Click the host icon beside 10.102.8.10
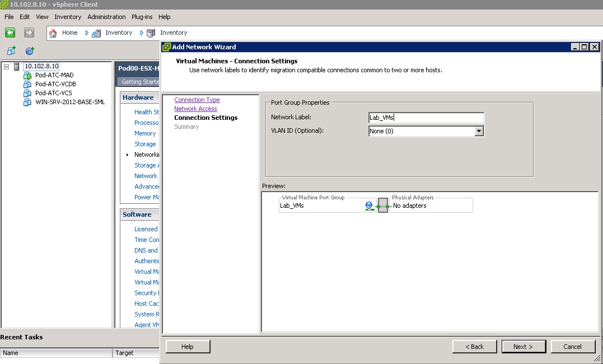 17,66
